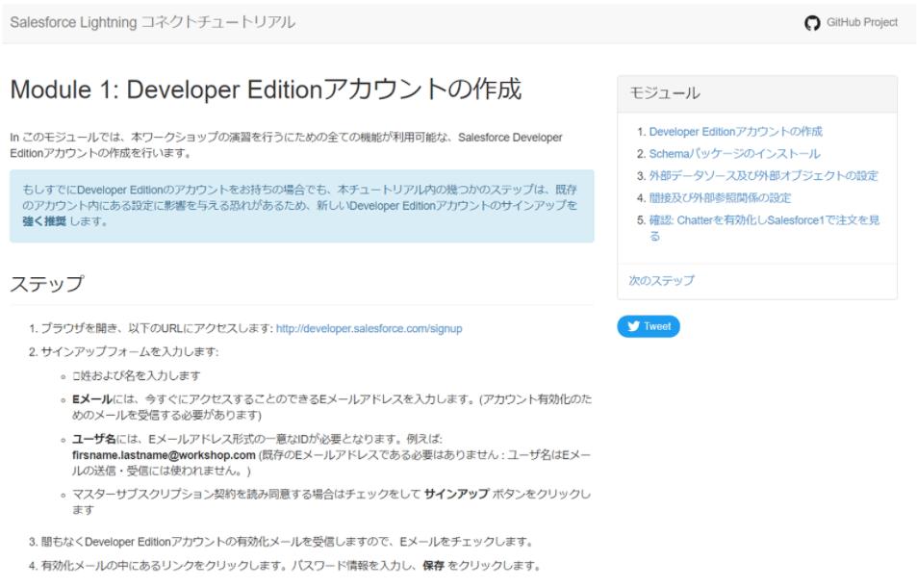Open module 3 外部データソース及び外部オブジェクトの設定 link

pos(764,176)
